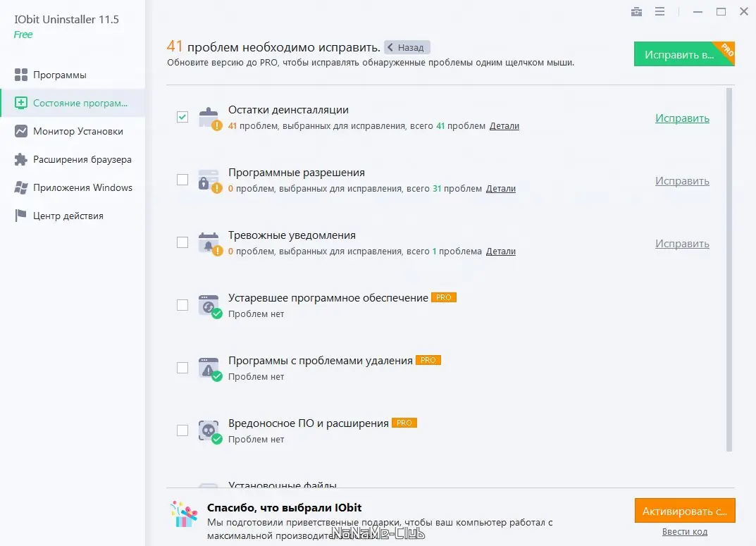
Task: Click PRO badge next to Устаревшее программное обеспечение
Action: [444, 297]
